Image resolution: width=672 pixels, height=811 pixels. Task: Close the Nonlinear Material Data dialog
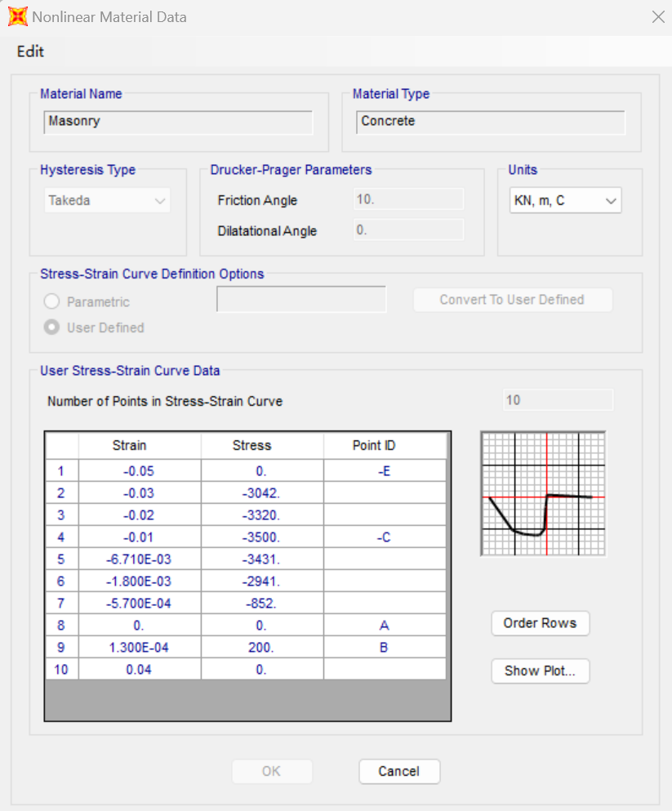(x=658, y=16)
